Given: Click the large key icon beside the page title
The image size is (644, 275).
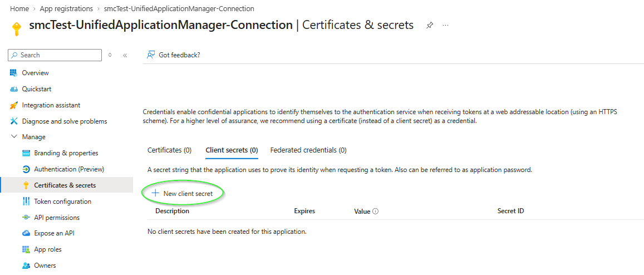Looking at the screenshot, I should 16,29.
